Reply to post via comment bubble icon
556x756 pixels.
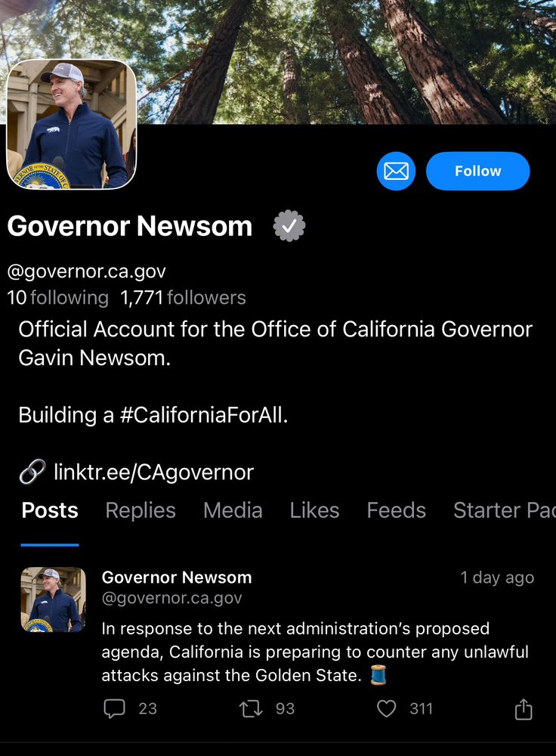tap(114, 708)
